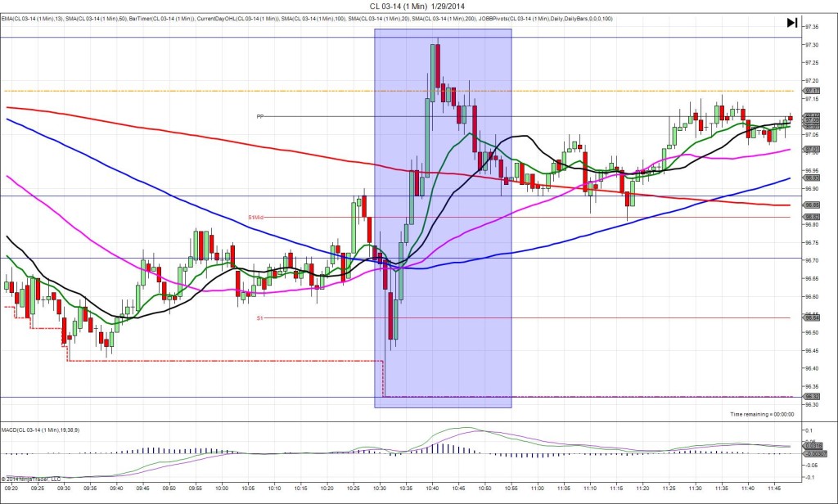Click the 97.17 price marker on axis
This screenshot has height=504, width=838.
pos(812,91)
